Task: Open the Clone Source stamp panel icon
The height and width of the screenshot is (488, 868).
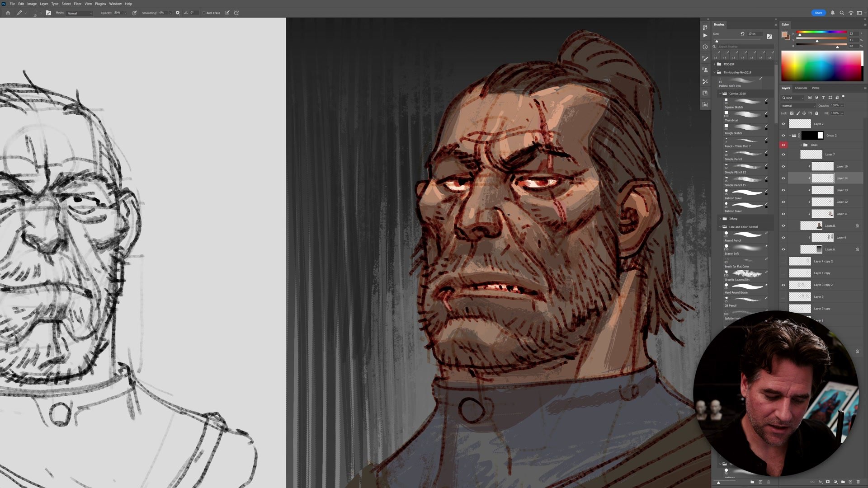Action: (x=705, y=70)
